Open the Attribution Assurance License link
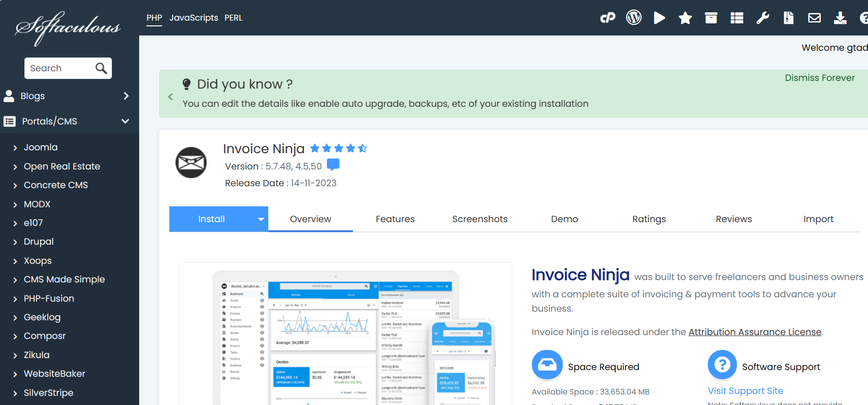This screenshot has height=405, width=868. click(755, 332)
